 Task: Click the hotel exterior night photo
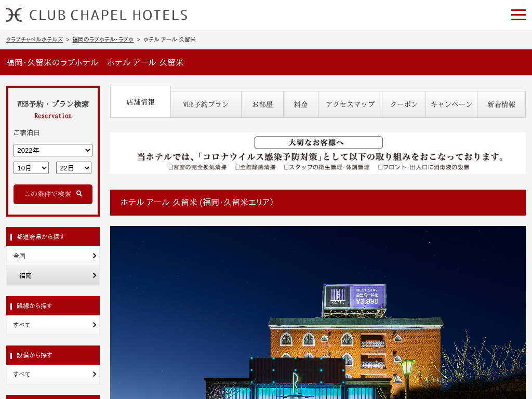(x=318, y=312)
